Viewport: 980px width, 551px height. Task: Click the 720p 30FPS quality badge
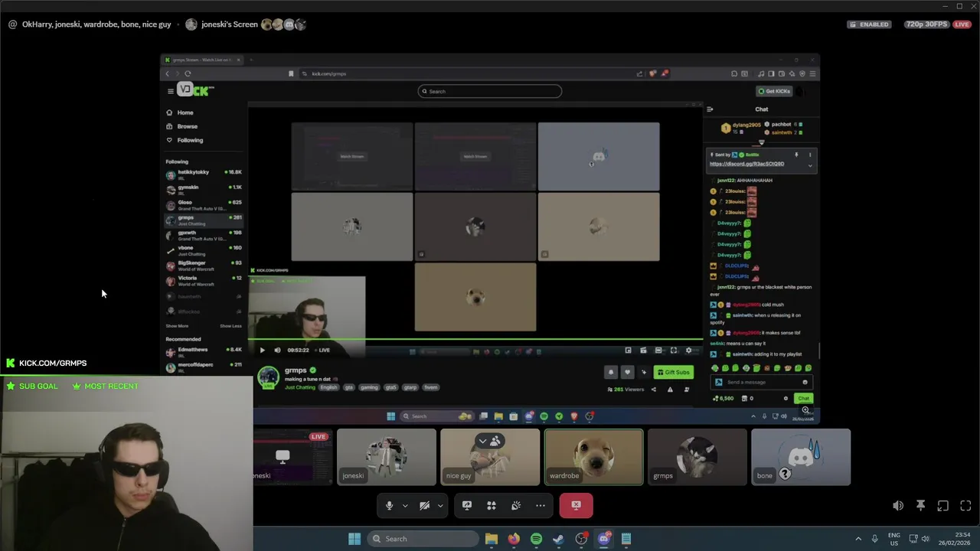click(x=927, y=24)
